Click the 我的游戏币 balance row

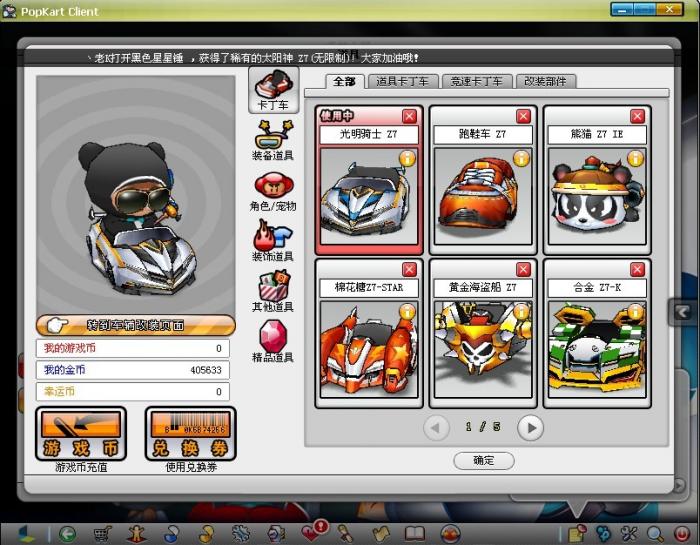(x=133, y=348)
